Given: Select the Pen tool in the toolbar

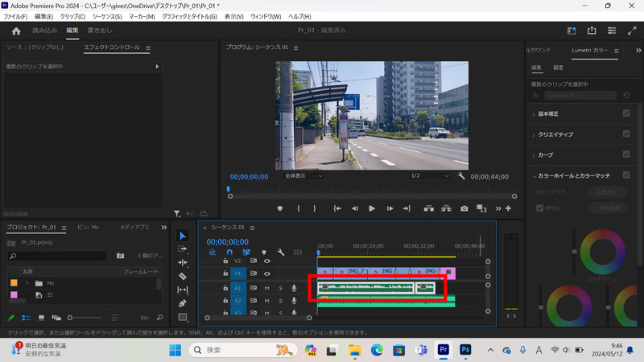Looking at the screenshot, I should (183, 303).
